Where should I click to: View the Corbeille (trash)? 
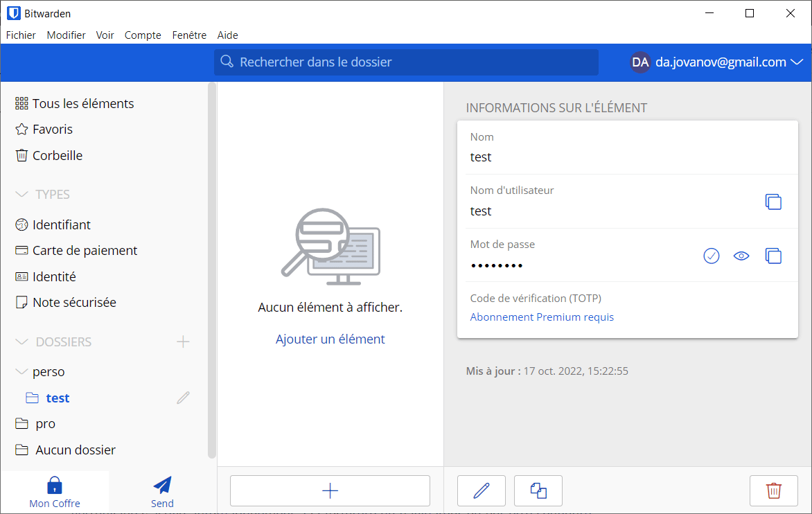tap(55, 155)
